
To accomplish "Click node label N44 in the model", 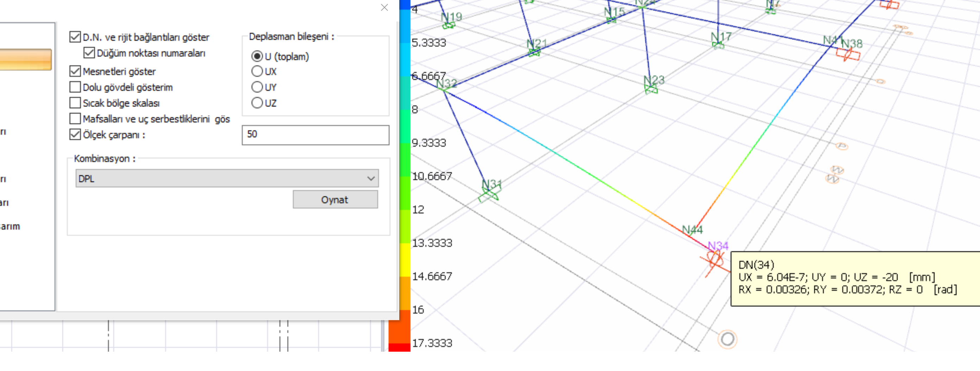I will [692, 230].
